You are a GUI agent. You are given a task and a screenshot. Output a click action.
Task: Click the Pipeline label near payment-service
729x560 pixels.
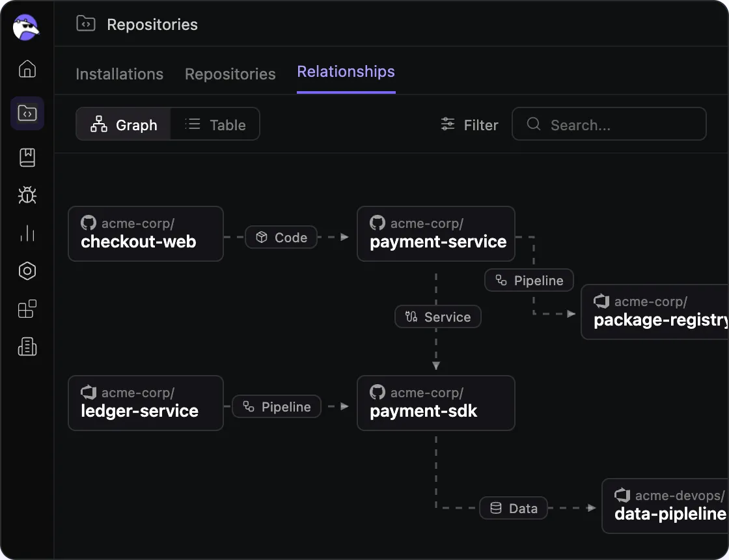click(x=529, y=281)
